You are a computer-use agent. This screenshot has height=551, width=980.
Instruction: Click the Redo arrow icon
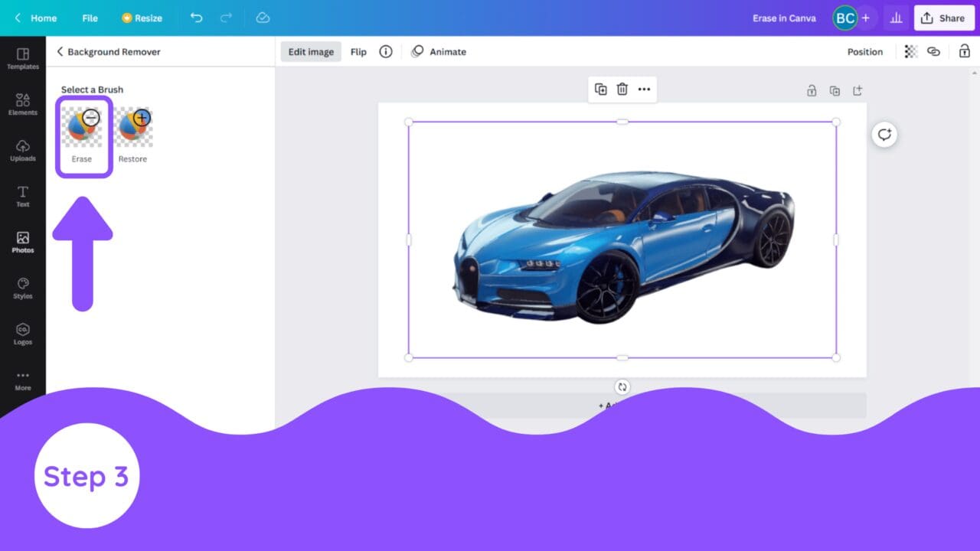click(x=226, y=18)
